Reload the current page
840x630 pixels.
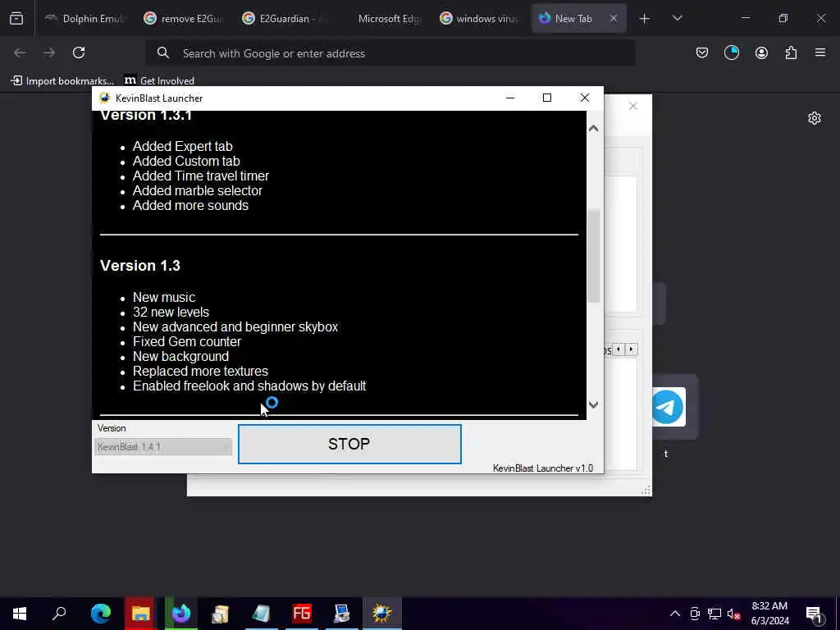pos(79,52)
